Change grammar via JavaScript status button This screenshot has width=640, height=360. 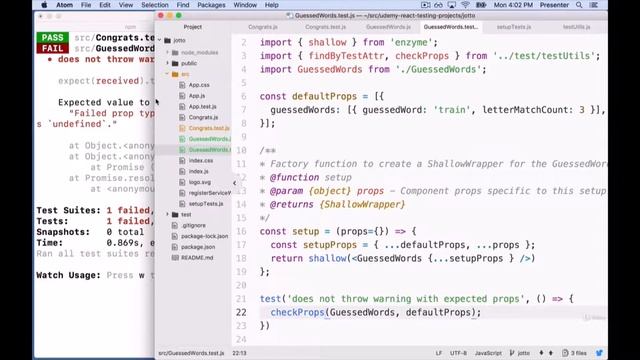pyautogui.click(x=488, y=353)
